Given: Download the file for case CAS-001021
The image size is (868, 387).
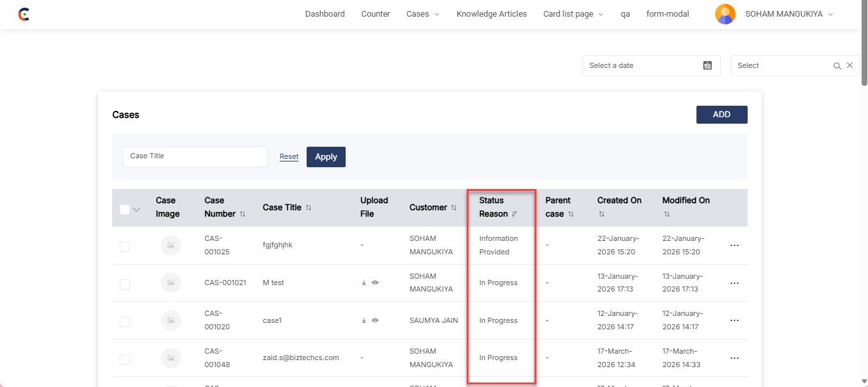Looking at the screenshot, I should point(364,283).
